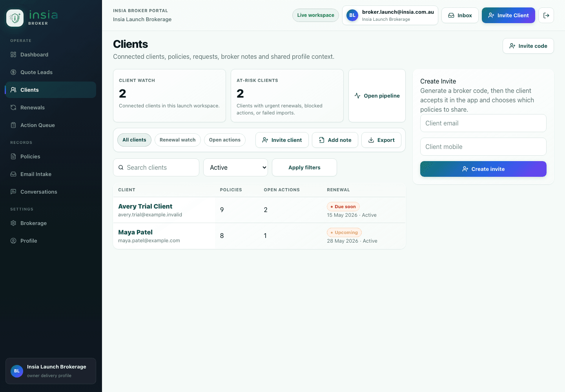The height and width of the screenshot is (392, 565).
Task: Click the Upcoming renewal badge
Action: (344, 232)
